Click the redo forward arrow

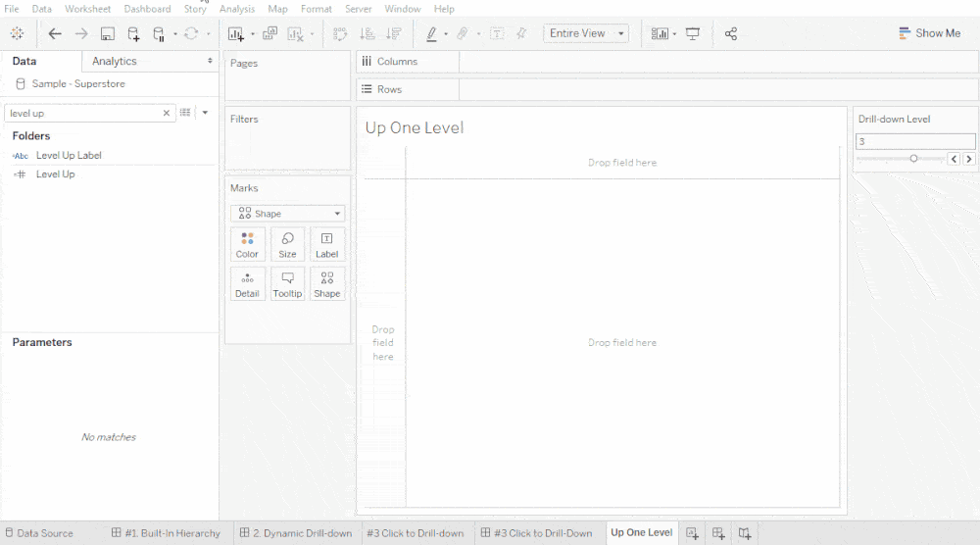[81, 33]
